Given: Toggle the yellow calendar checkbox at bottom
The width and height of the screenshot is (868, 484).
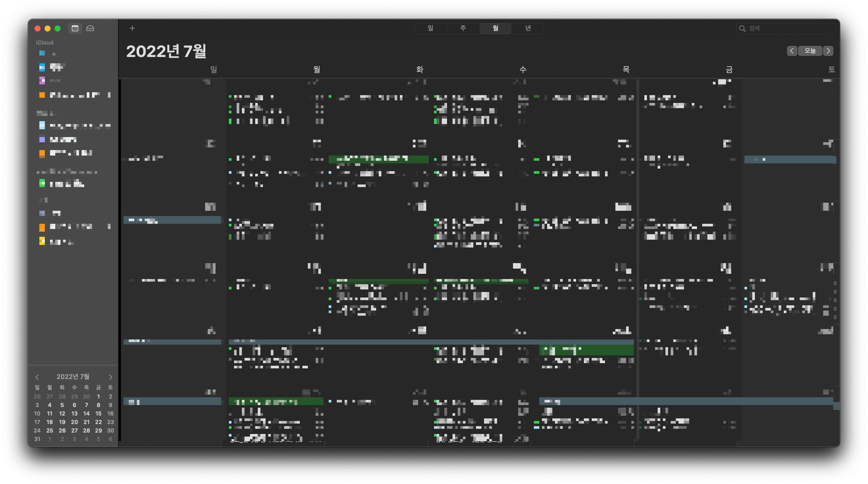Looking at the screenshot, I should pos(42,241).
